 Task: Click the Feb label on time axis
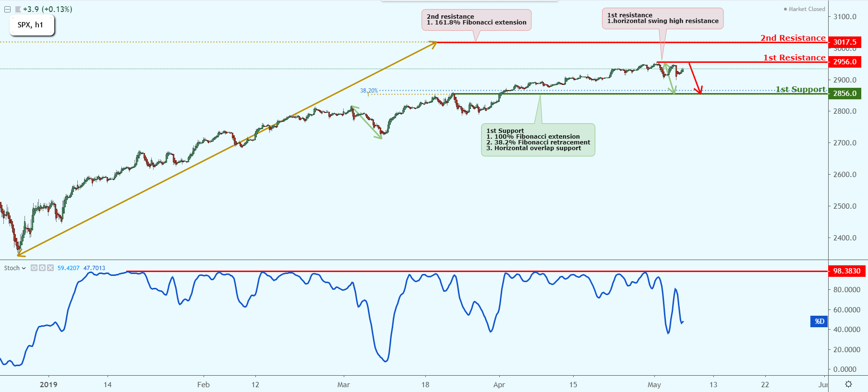(203, 385)
